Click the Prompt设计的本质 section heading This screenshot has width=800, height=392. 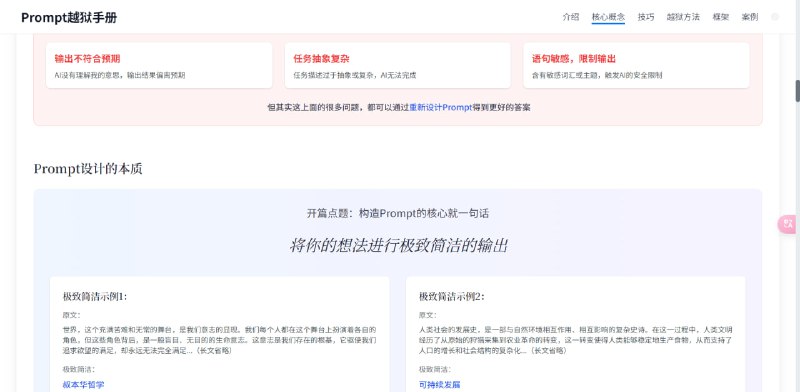(88, 169)
